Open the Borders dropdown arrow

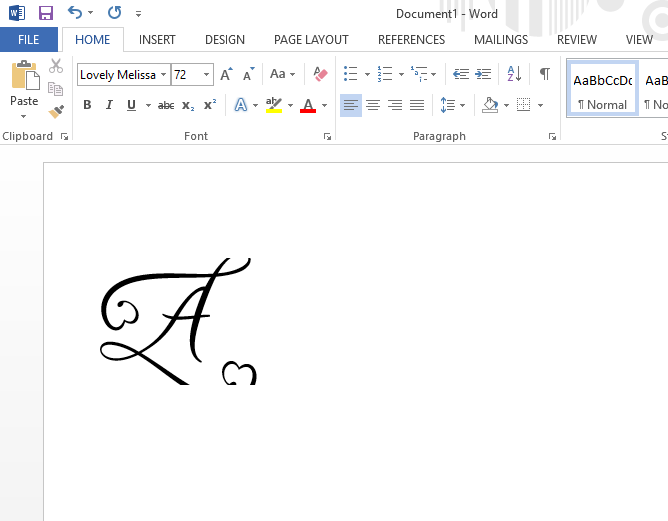[x=540, y=105]
